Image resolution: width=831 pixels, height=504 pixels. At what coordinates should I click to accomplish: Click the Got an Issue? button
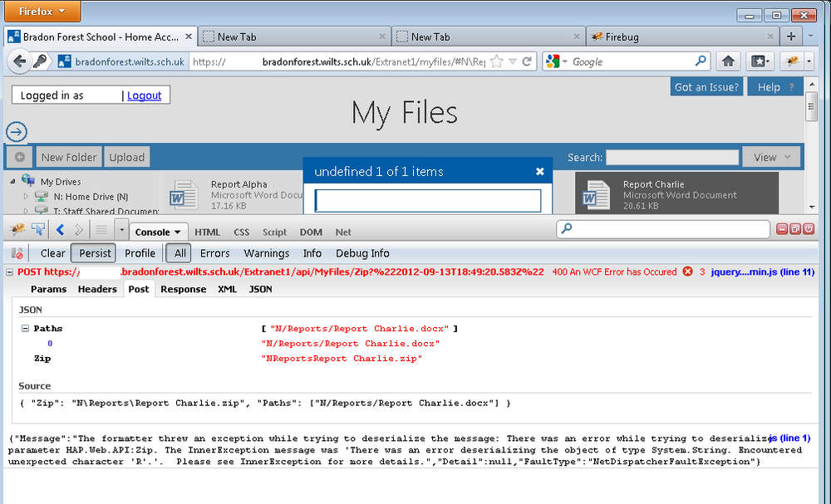tap(706, 87)
